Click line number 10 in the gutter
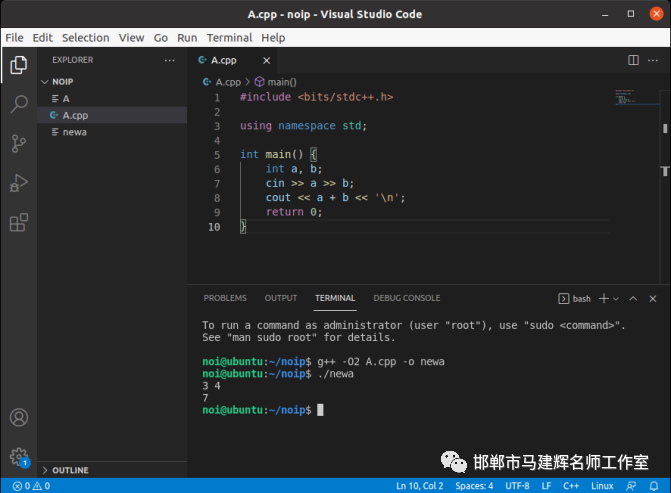 [214, 227]
